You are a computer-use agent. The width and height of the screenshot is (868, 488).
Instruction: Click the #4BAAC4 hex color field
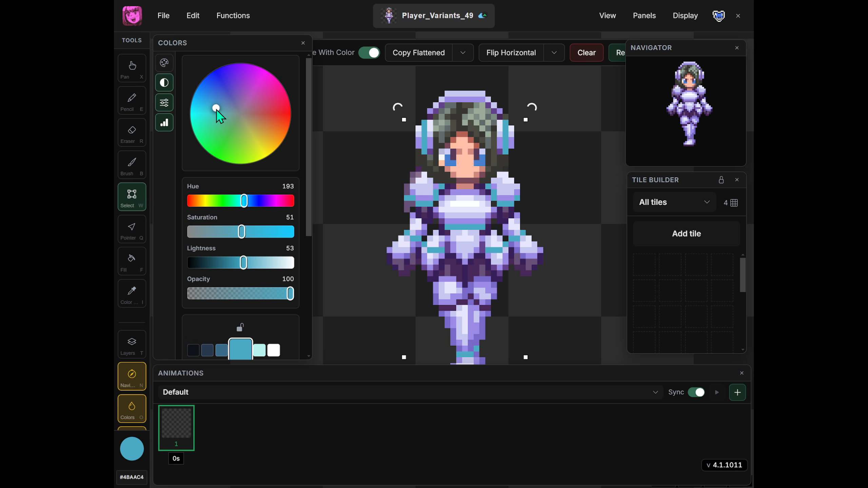(132, 477)
